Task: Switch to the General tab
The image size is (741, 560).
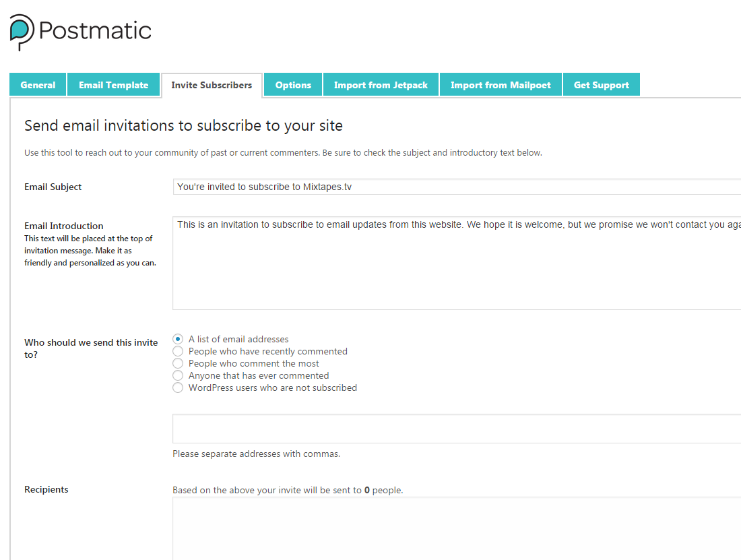Action: (x=37, y=84)
